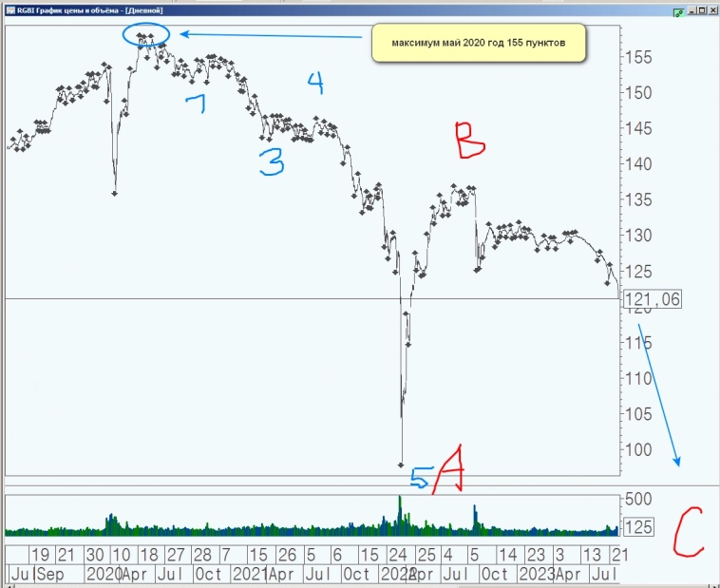Select the red letter B wave label
Viewport: 720px width, 588px height.
(x=469, y=140)
